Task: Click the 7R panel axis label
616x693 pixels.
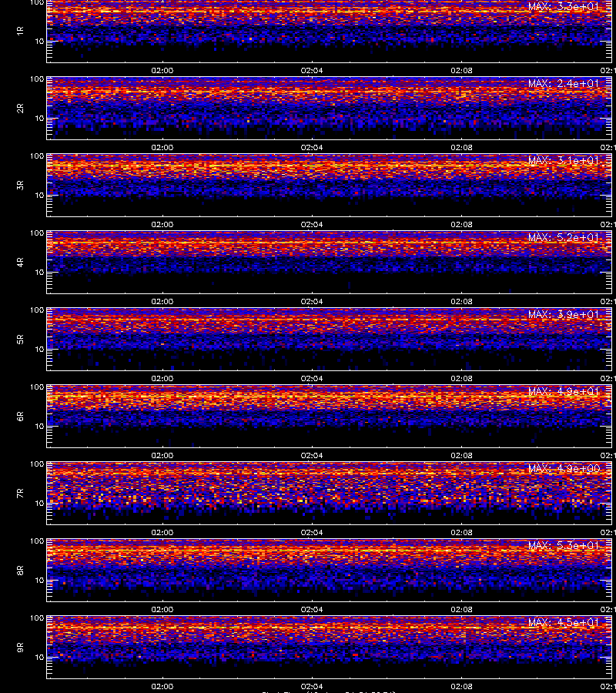Action: (20, 494)
